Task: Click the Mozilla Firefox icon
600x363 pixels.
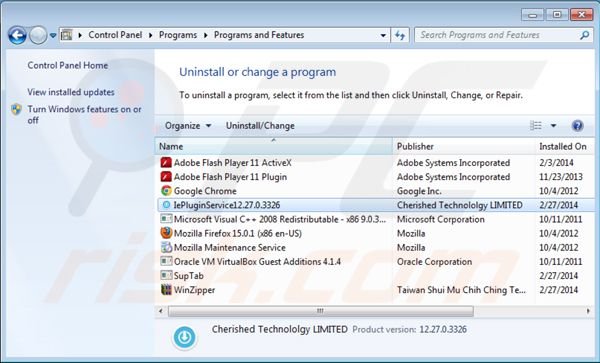Action: 166,233
